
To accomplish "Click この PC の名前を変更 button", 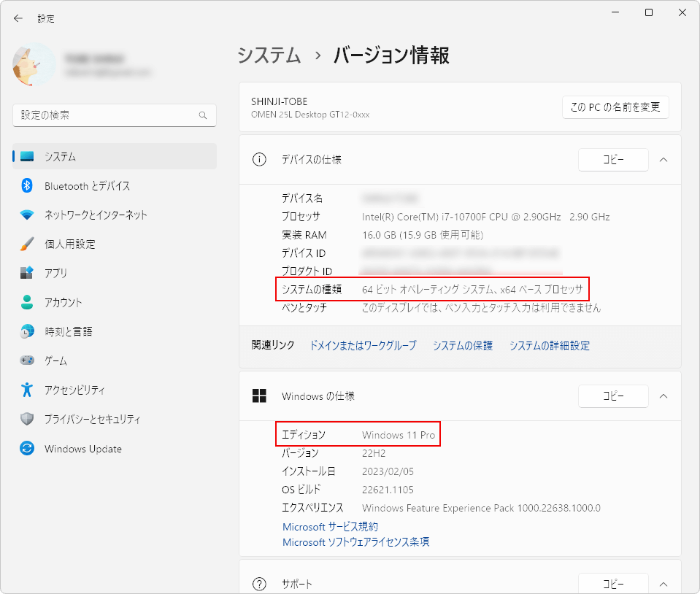I will (x=615, y=107).
